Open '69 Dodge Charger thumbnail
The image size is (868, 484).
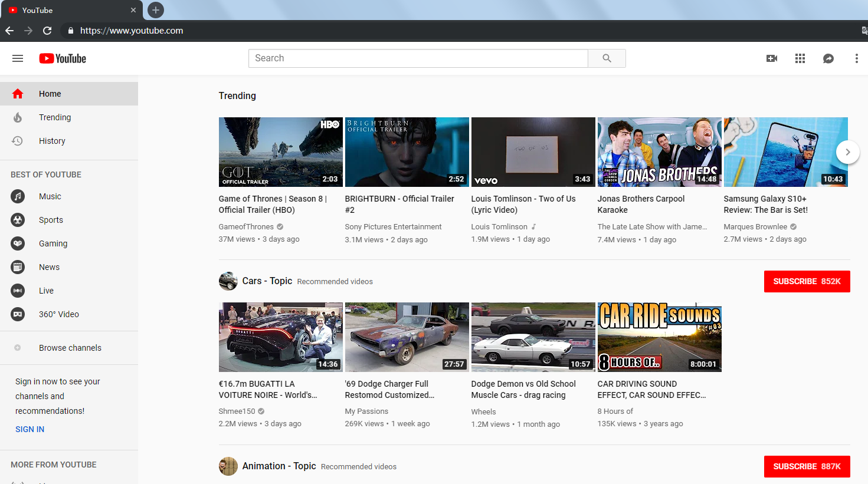pyautogui.click(x=407, y=337)
